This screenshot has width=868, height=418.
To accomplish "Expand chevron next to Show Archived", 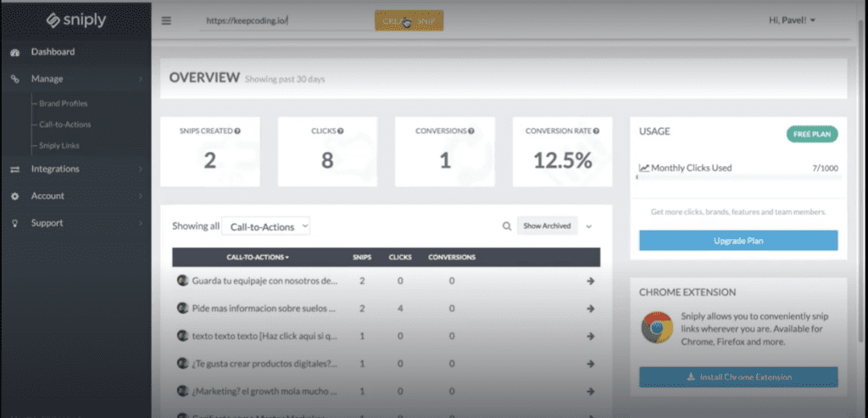I will point(589,226).
